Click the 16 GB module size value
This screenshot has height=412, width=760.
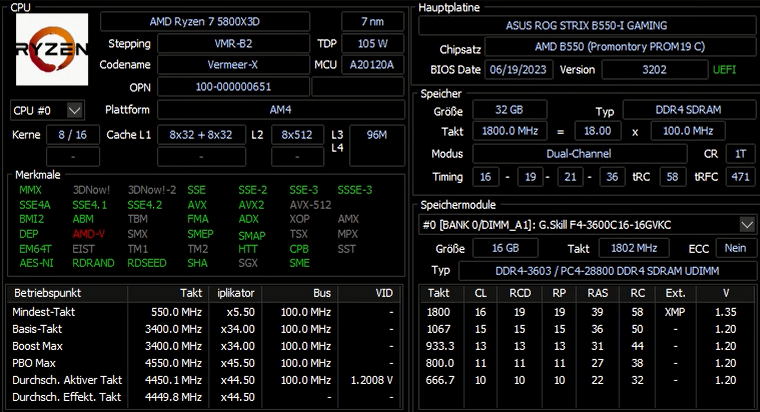coord(506,248)
